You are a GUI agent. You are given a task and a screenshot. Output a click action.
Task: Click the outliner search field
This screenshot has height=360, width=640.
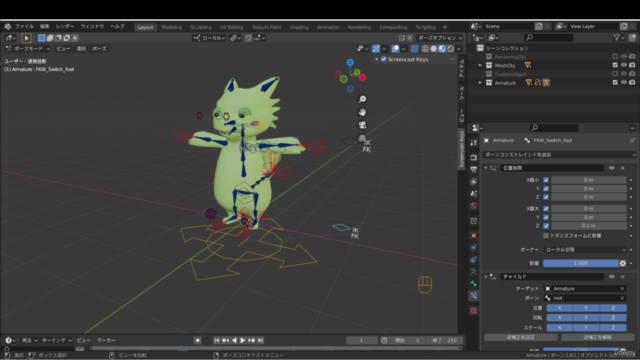coord(549,38)
